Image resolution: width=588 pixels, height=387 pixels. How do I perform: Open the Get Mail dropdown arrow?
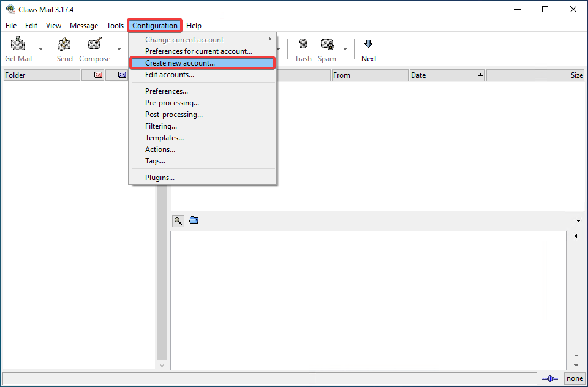(x=41, y=49)
